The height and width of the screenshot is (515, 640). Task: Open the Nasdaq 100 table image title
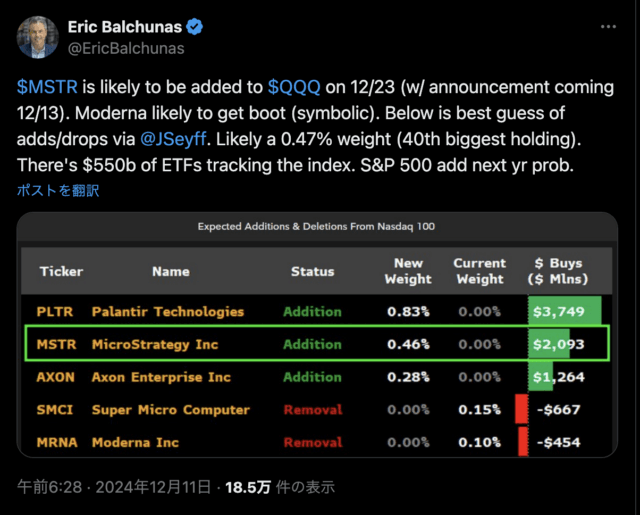(316, 228)
